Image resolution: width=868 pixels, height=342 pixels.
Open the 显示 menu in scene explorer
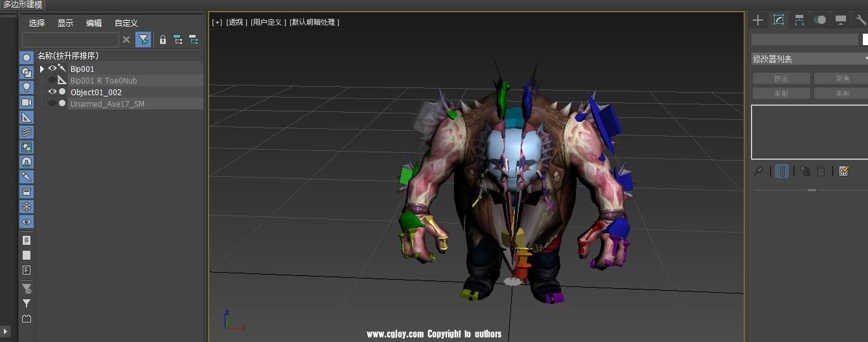click(65, 23)
